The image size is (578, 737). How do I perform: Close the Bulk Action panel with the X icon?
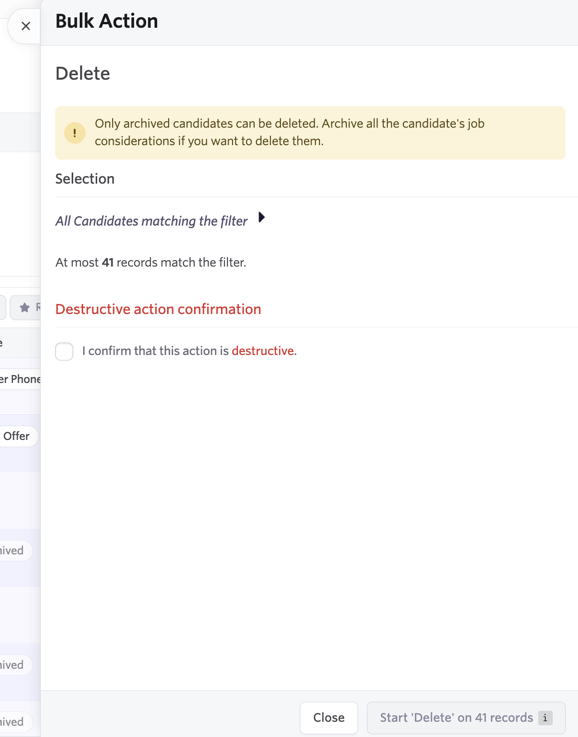point(26,26)
